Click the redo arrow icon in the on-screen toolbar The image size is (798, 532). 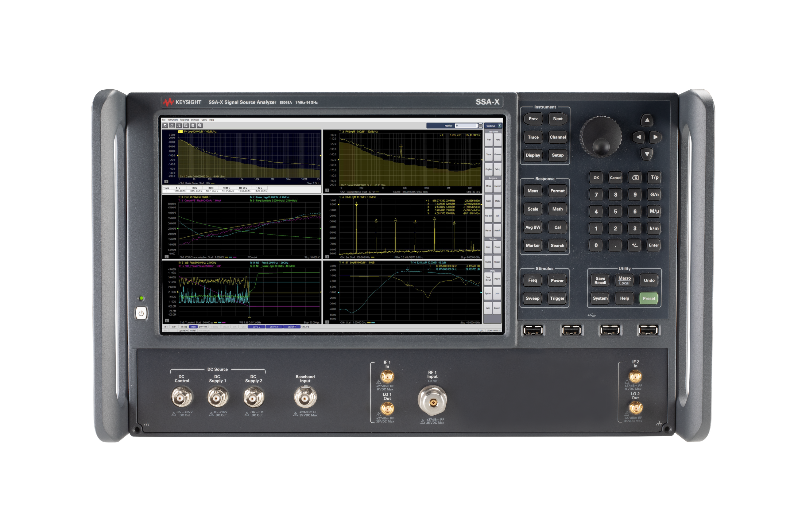(172, 126)
